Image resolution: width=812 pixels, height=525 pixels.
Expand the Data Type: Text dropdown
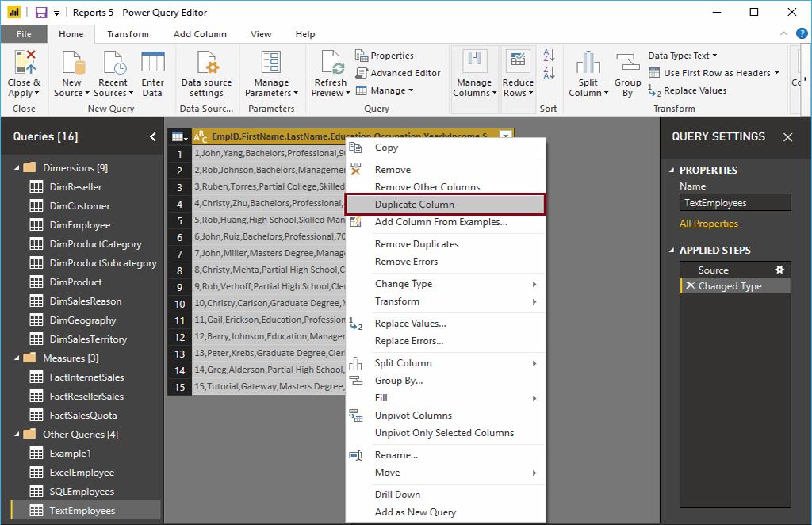tap(682, 56)
